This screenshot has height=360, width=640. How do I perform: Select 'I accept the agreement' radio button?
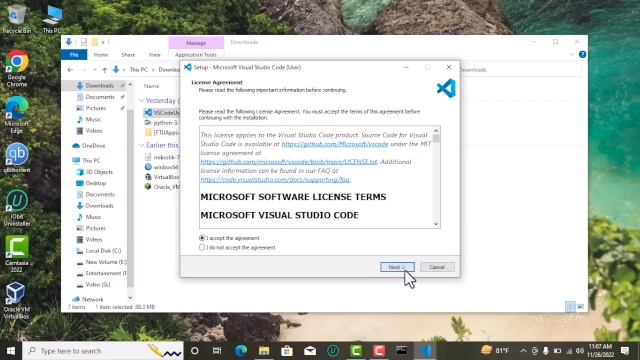pyautogui.click(x=202, y=238)
